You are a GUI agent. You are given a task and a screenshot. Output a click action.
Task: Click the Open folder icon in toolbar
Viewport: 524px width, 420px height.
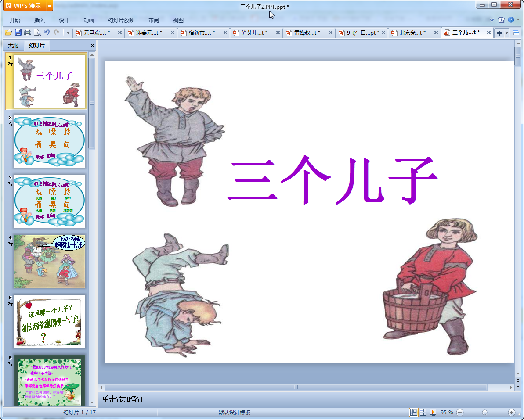click(8, 32)
